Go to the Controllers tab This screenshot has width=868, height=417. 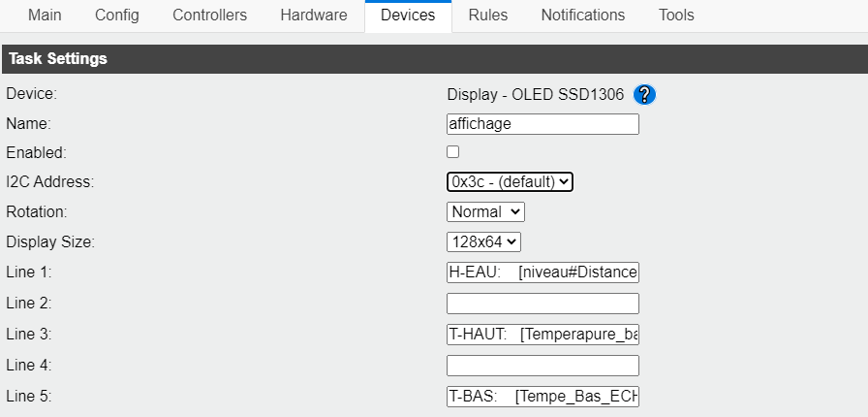tap(209, 16)
